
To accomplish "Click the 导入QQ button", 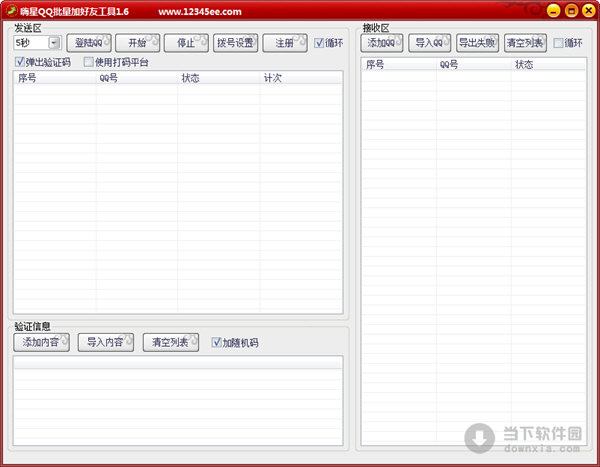I will 429,43.
